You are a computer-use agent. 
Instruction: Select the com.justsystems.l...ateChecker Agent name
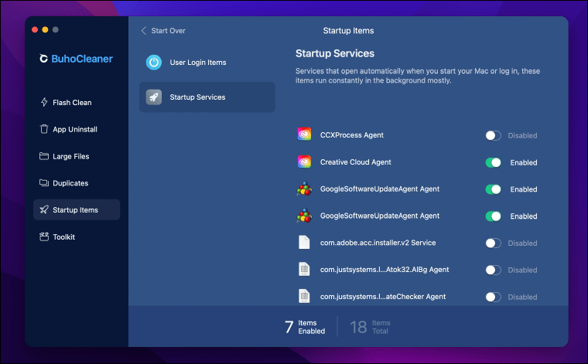383,297
